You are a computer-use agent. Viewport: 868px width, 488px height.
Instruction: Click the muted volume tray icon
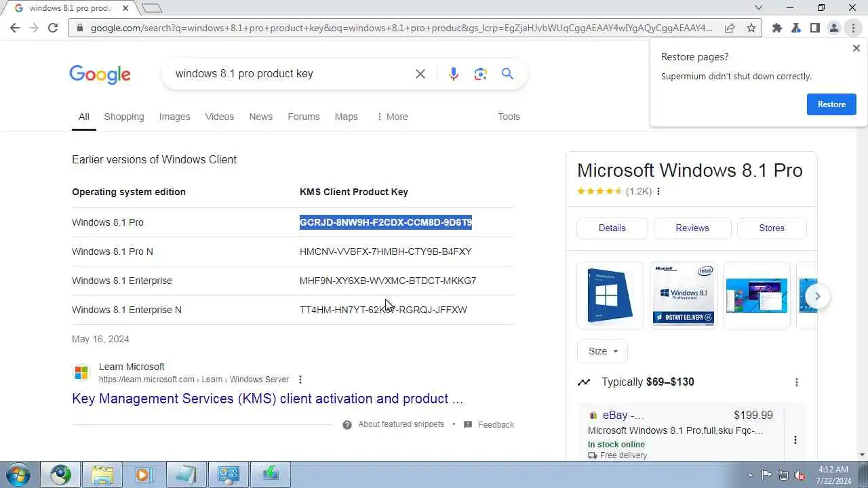(800, 475)
